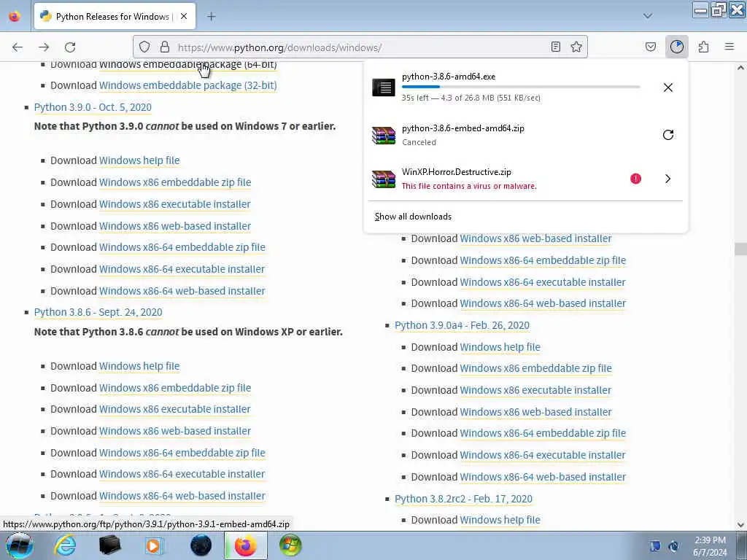Download Python 3.9.0a4 Windows help file
The image size is (747, 560).
tap(500, 347)
